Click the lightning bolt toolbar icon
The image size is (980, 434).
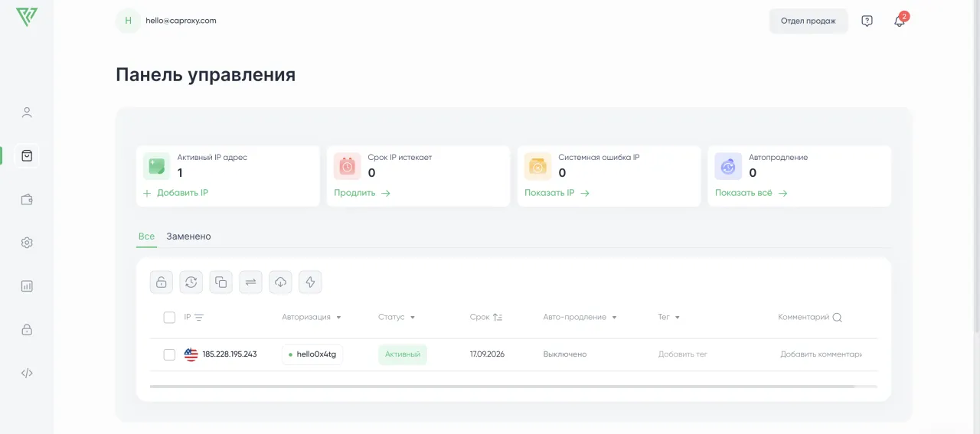coord(310,282)
